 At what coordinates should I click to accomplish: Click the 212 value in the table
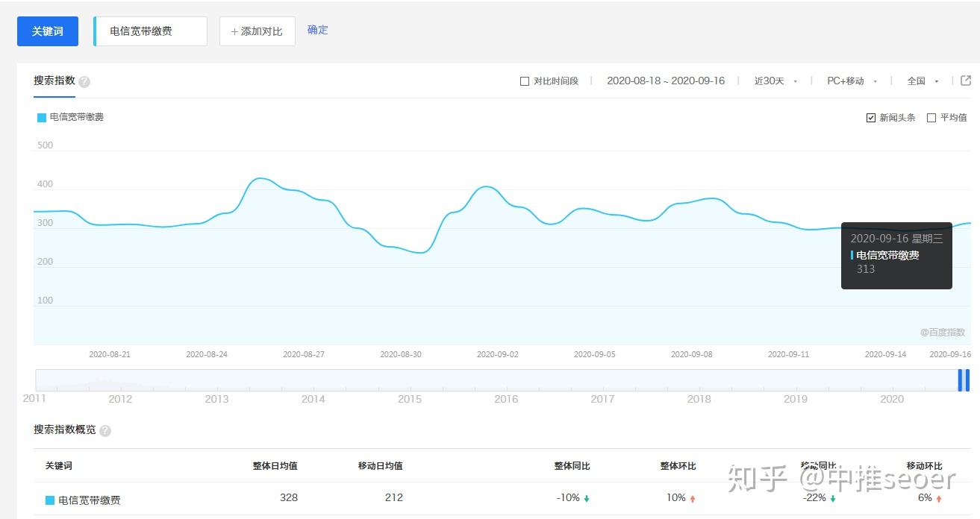tap(394, 497)
